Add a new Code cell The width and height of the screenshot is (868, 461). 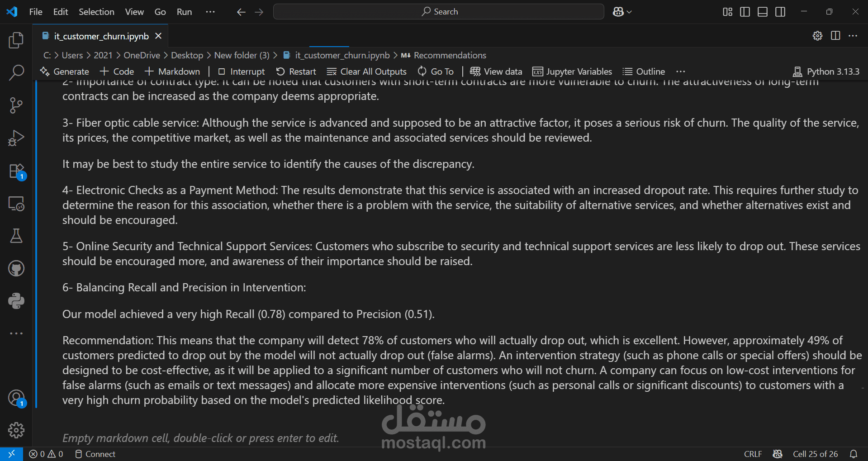click(x=117, y=71)
